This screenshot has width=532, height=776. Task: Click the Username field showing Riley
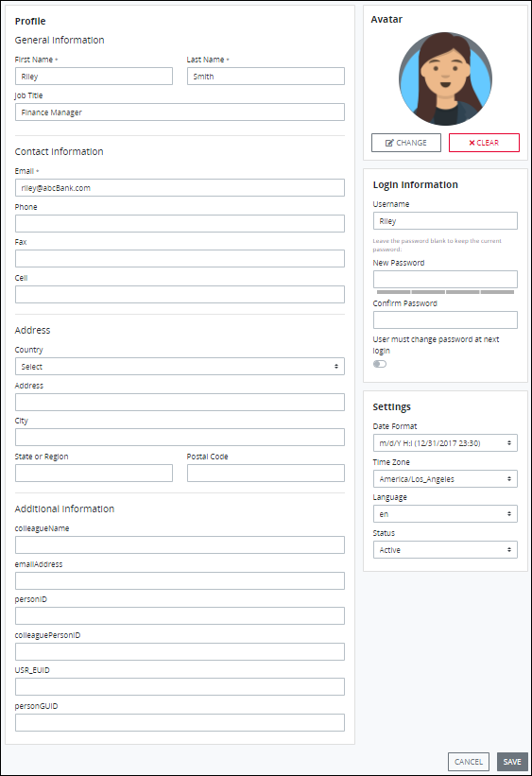coord(445,221)
